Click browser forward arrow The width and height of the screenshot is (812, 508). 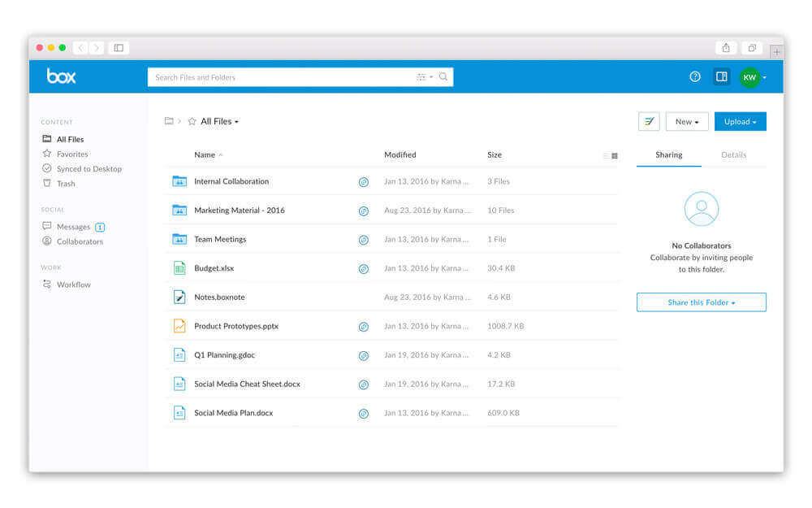tap(97, 48)
